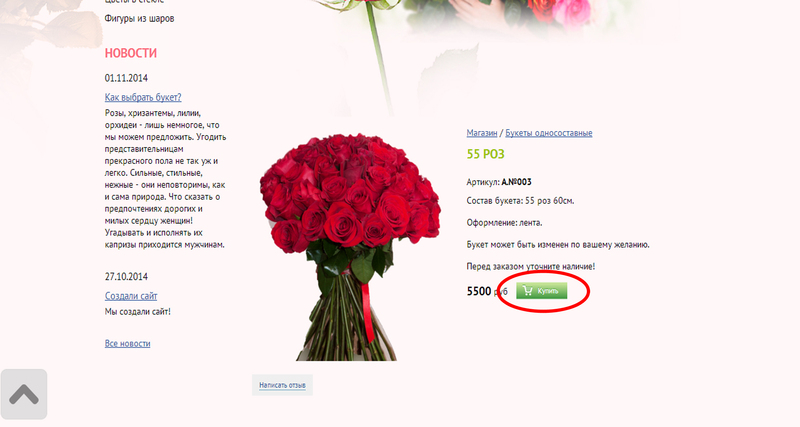This screenshot has width=800, height=427.
Task: Go to the Магазин breadcrumb link
Action: 482,133
